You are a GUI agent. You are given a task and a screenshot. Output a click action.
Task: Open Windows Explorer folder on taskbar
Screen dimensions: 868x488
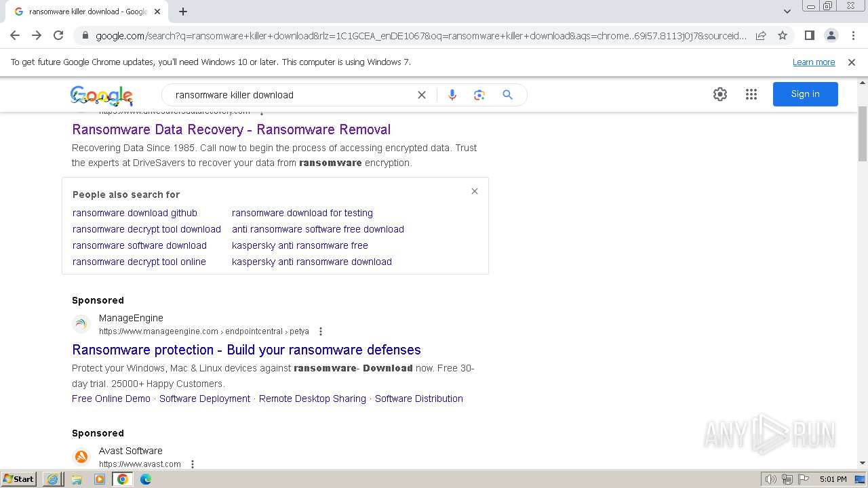[77, 479]
